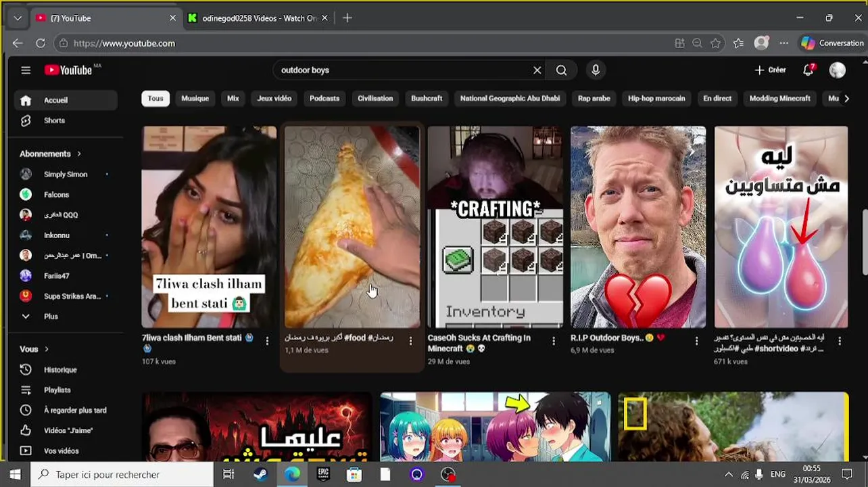
Task: Open the Windows Start menu
Action: click(x=15, y=475)
